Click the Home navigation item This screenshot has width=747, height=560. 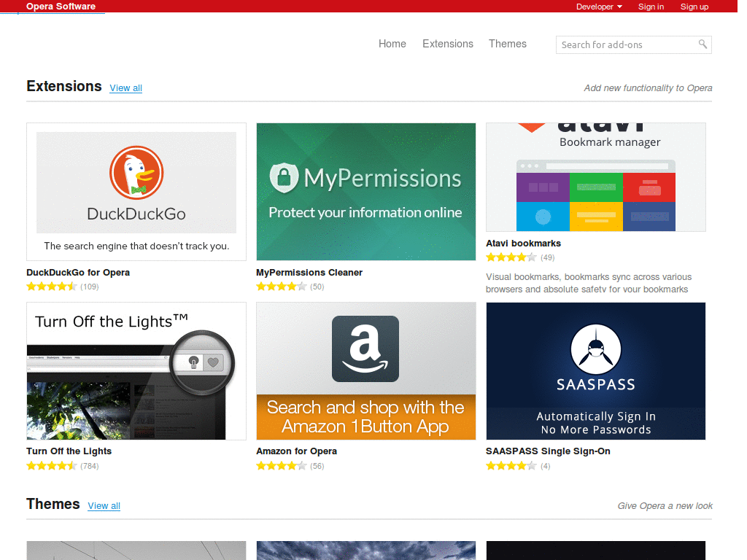pyautogui.click(x=392, y=44)
